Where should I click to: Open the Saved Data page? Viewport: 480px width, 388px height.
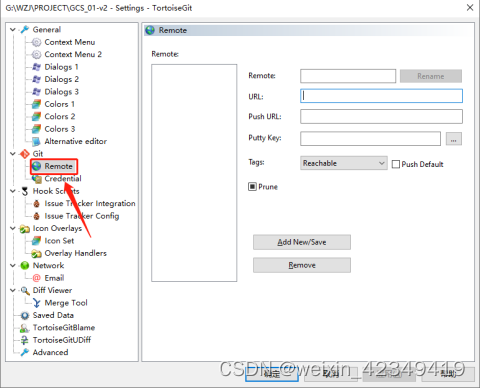pos(53,315)
